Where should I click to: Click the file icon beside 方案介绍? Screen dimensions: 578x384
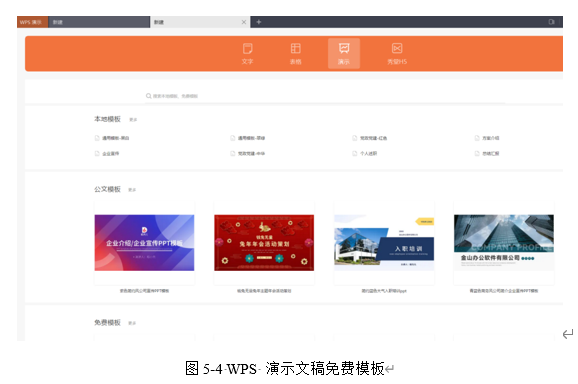point(477,138)
